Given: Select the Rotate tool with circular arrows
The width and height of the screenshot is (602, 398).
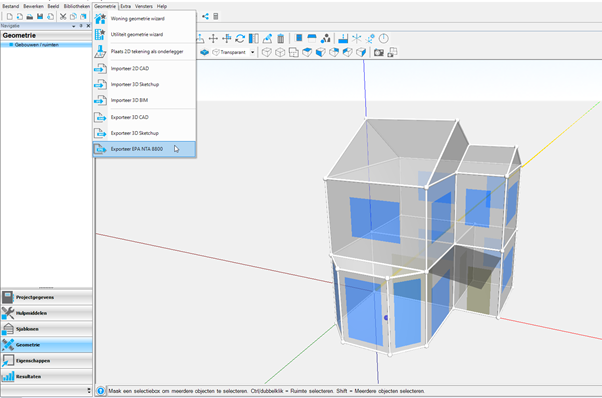Looking at the screenshot, I should (x=240, y=38).
